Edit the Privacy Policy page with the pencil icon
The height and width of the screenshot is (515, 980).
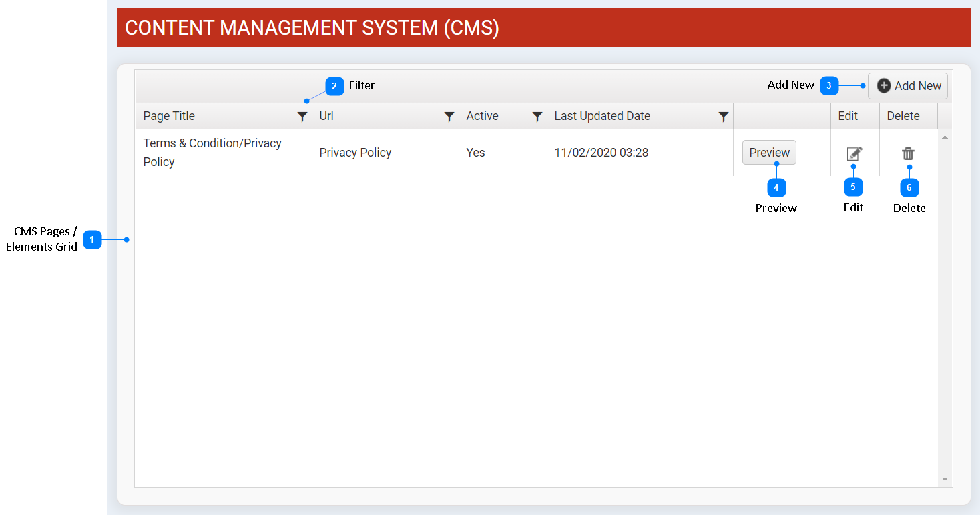tap(854, 153)
